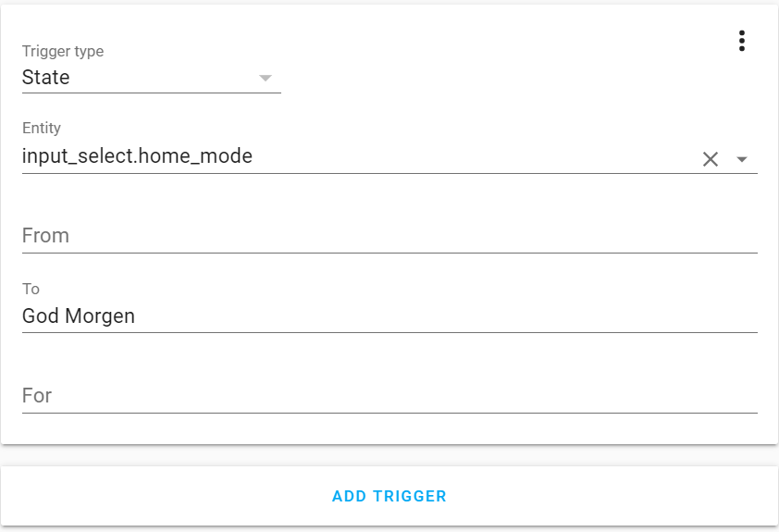The image size is (779, 532).
Task: Click the underline beneath the State selector
Action: coord(151,93)
